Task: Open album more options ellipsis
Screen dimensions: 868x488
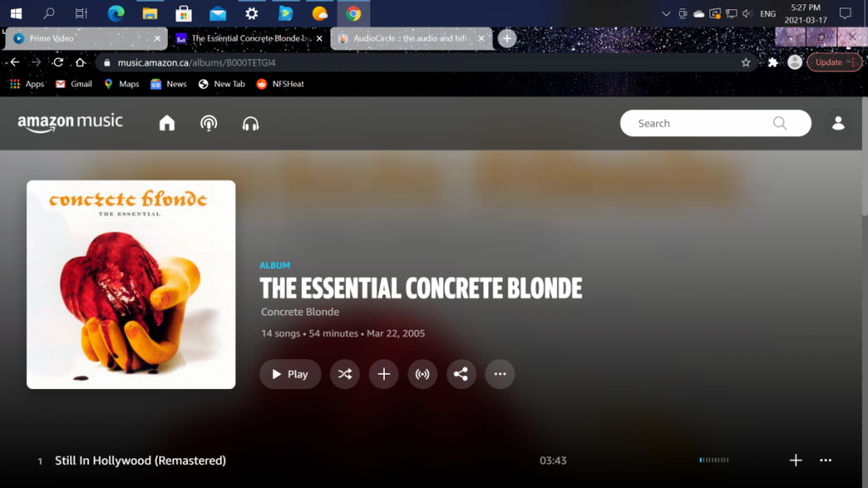Action: pos(500,374)
